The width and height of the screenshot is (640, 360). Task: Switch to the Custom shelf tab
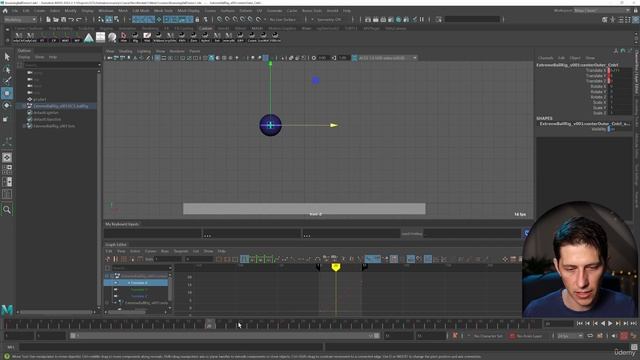pos(205,29)
